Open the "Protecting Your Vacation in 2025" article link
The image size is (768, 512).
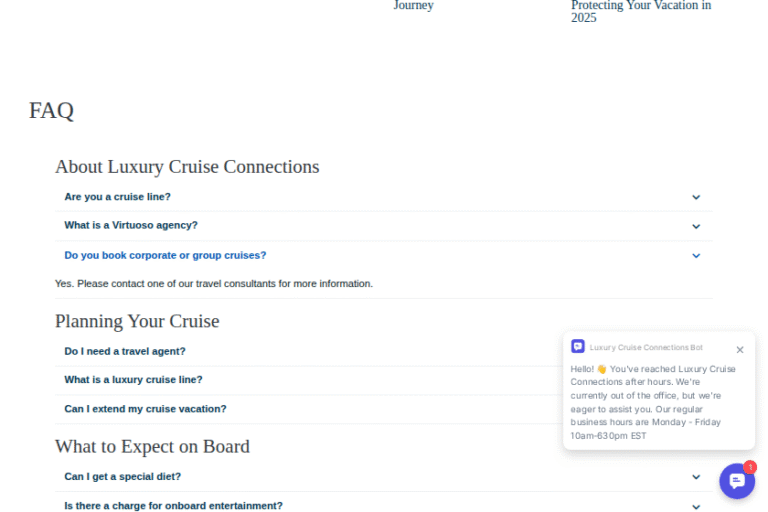[641, 11]
